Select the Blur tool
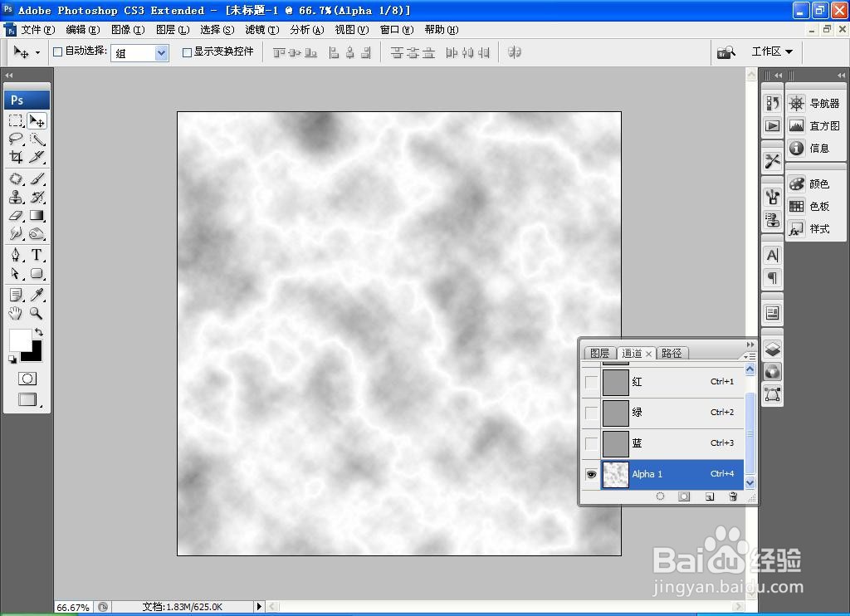Screen dimensions: 850x616 click(17, 234)
